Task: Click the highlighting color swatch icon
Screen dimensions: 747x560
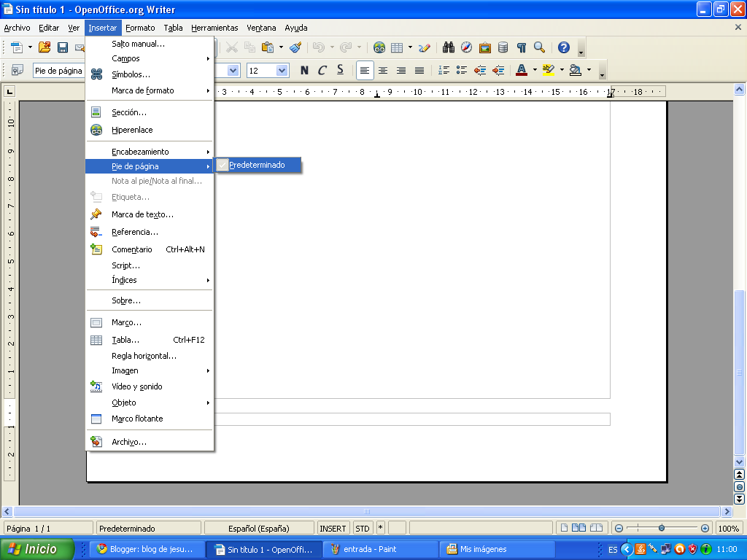Action: point(549,71)
